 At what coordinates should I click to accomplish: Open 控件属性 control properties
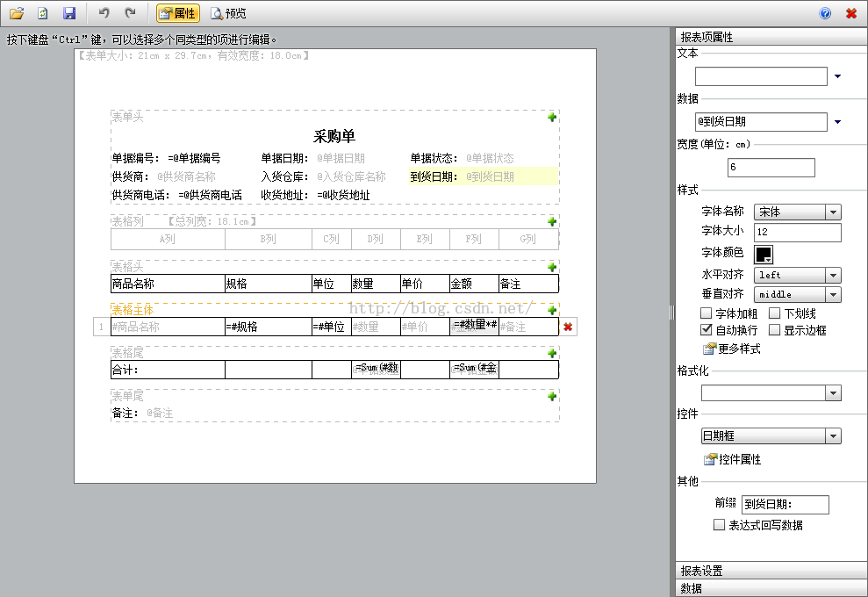(x=732, y=459)
